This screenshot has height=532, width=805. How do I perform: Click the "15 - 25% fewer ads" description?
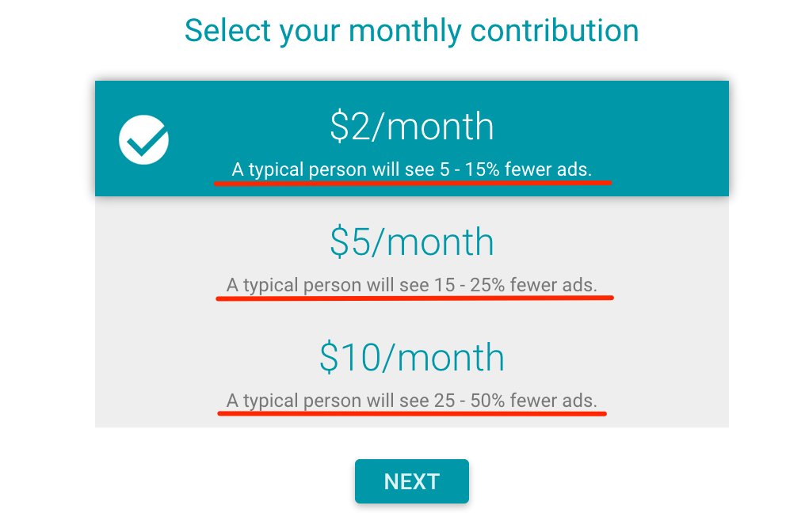click(411, 284)
